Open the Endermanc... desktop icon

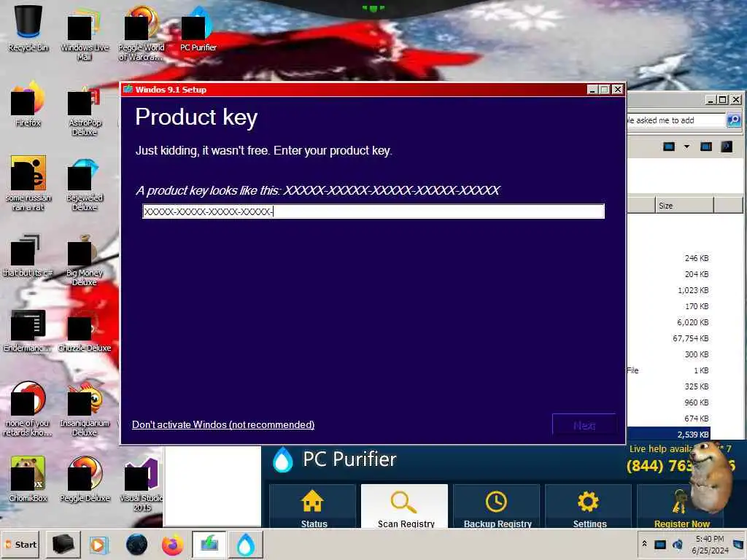coord(28,330)
